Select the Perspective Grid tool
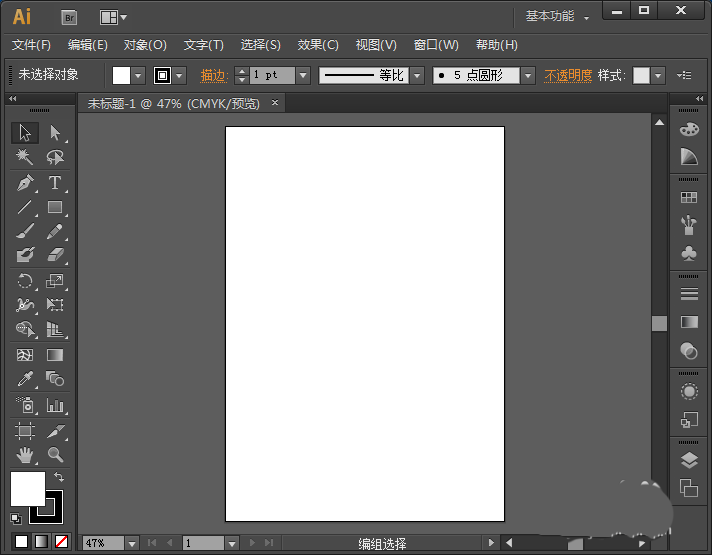 pyautogui.click(x=55, y=329)
